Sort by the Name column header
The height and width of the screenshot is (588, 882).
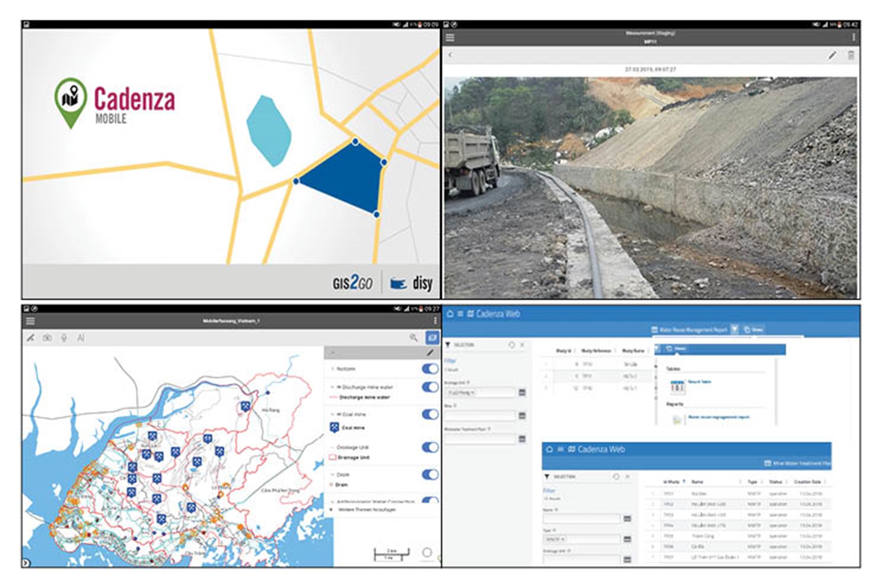(697, 482)
